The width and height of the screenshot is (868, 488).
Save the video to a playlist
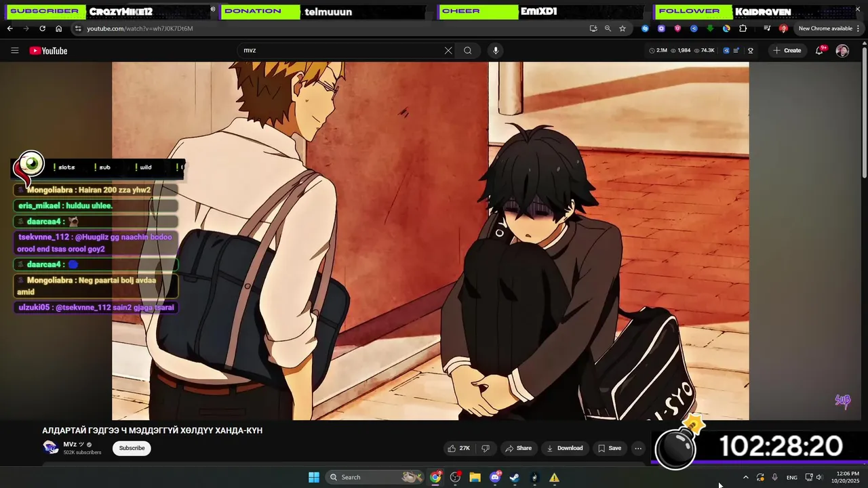pyautogui.click(x=608, y=448)
